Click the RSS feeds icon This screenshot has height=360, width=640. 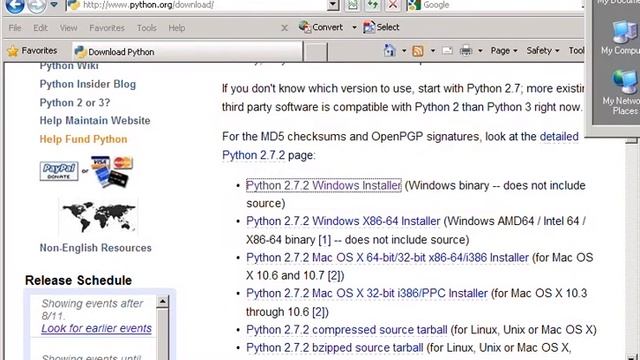(418, 51)
